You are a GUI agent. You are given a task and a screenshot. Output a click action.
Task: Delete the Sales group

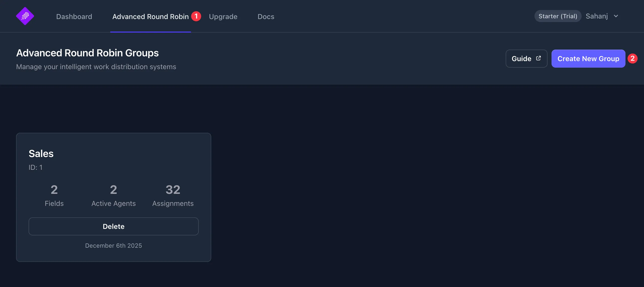pos(113,226)
